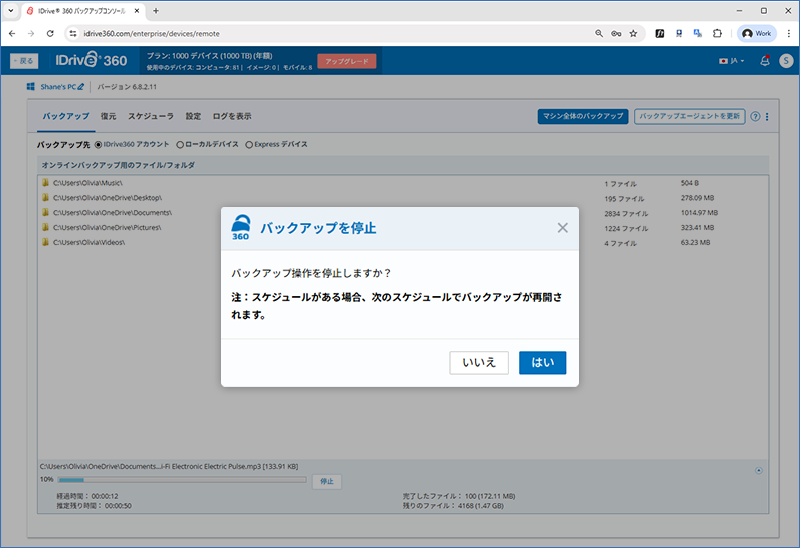
Task: Open the browser extensions puzzle icon
Action: [716, 33]
